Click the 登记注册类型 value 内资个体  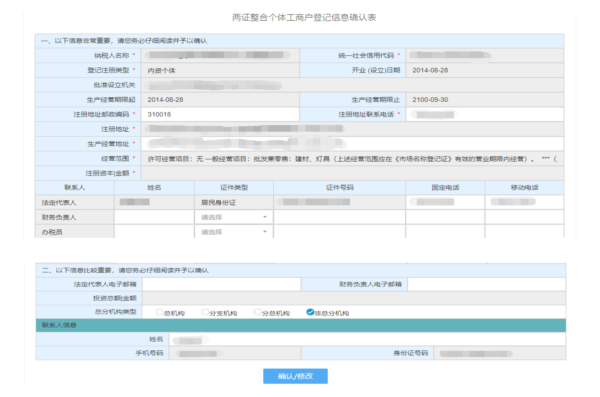pos(161,70)
